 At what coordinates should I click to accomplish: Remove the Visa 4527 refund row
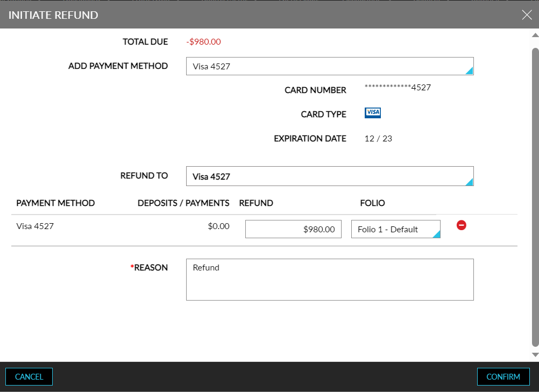click(461, 225)
